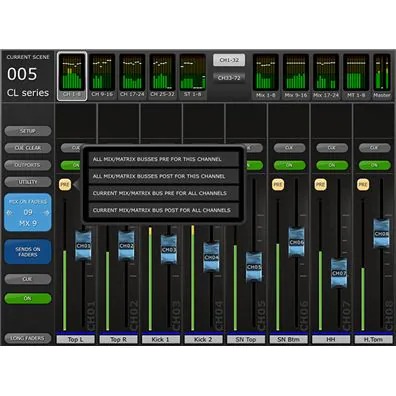Choose All Mix/Matrix Busses Pre For This Channel

coord(164,159)
